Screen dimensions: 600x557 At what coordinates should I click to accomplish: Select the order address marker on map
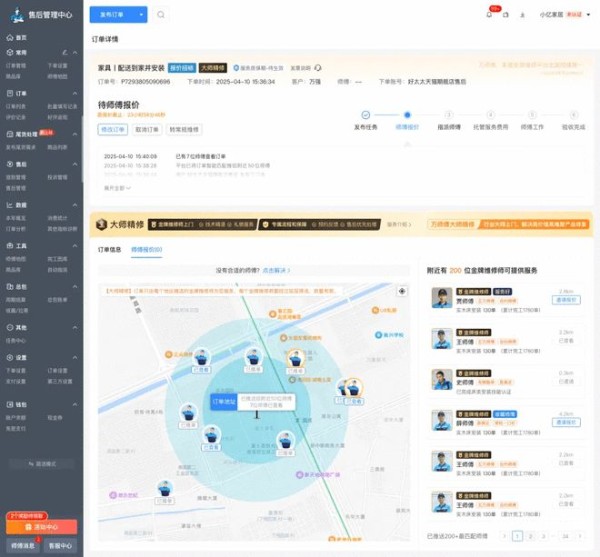(223, 400)
